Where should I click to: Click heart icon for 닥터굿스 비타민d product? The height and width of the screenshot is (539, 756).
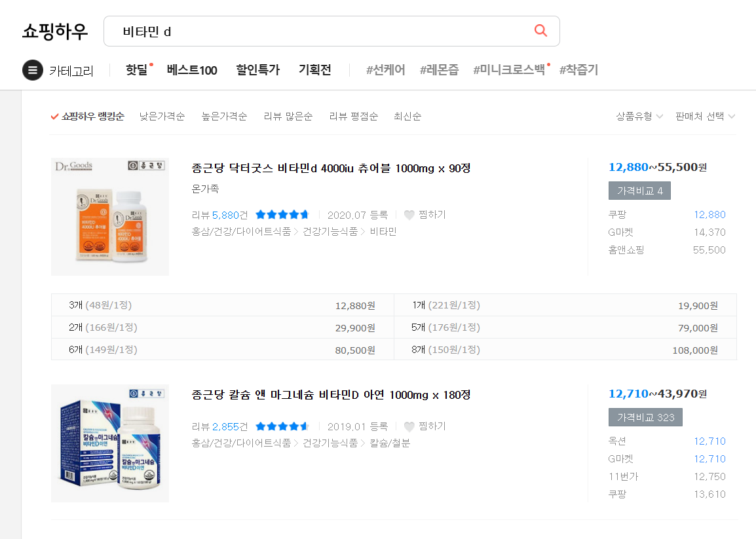409,215
